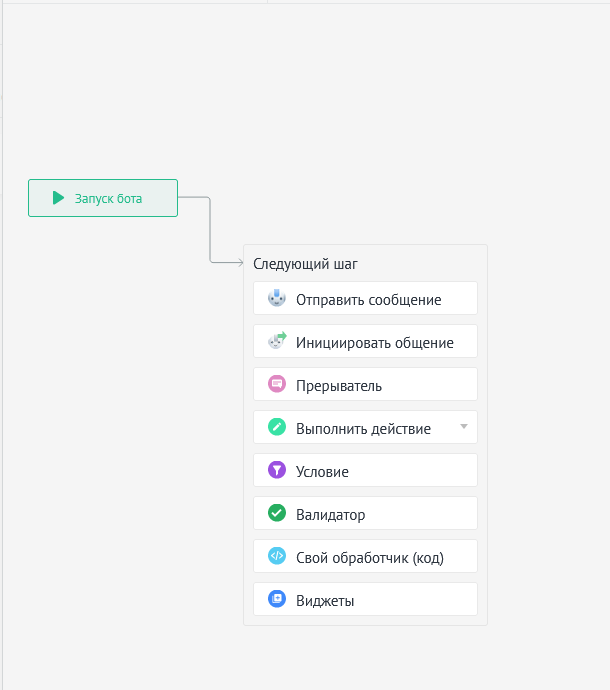
Task: Select the Условие step option
Action: click(365, 470)
